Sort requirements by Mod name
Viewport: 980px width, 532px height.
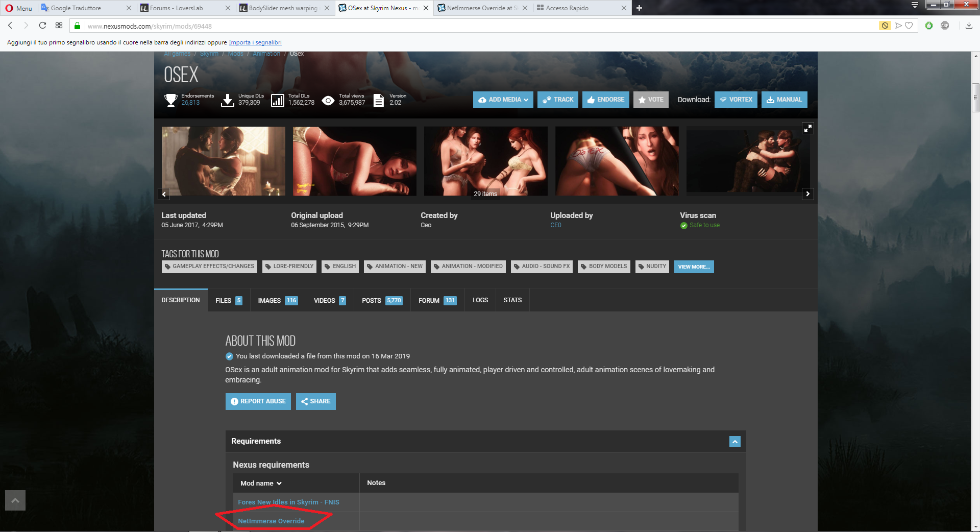[261, 483]
